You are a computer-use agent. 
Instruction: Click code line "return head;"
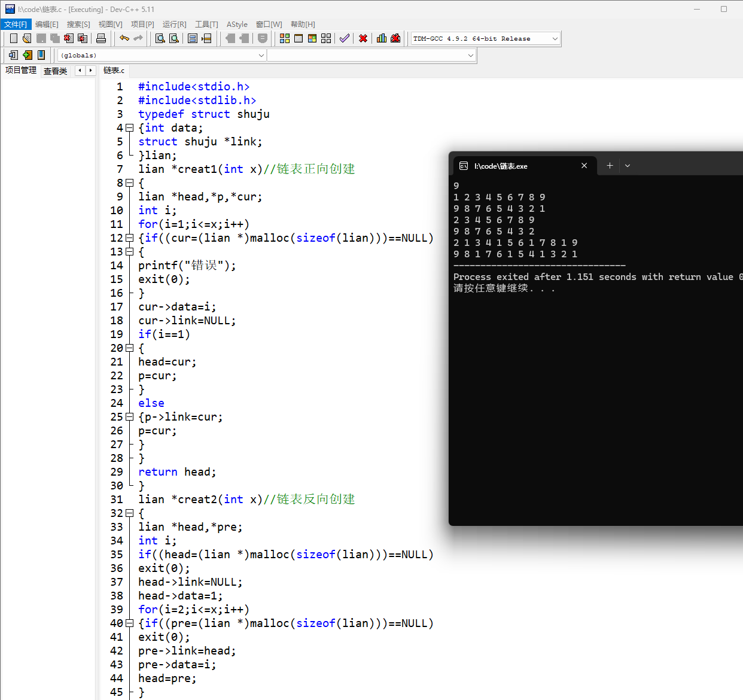click(x=177, y=472)
